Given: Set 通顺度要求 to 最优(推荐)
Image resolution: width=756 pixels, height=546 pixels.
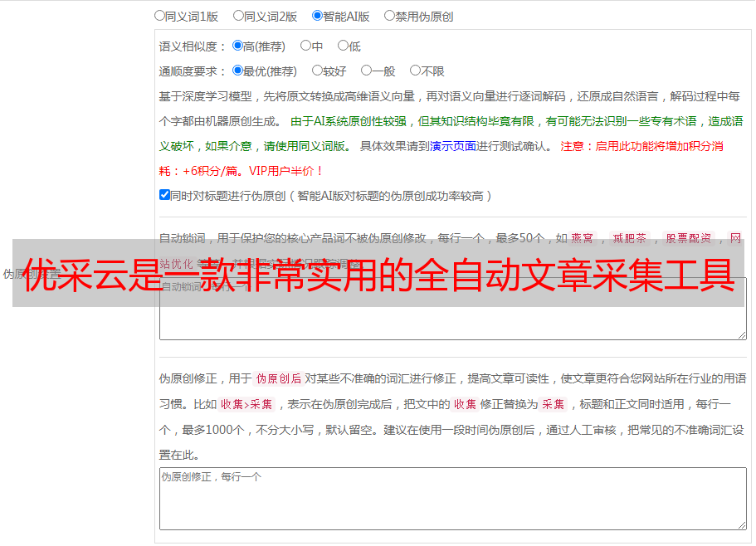Looking at the screenshot, I should 237,71.
